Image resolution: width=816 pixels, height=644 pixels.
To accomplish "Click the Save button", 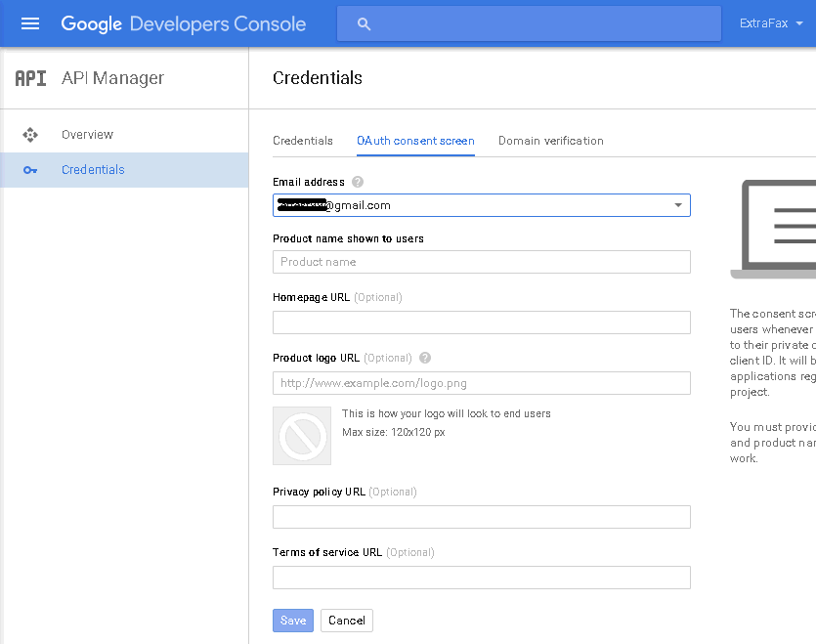I will 293,621.
